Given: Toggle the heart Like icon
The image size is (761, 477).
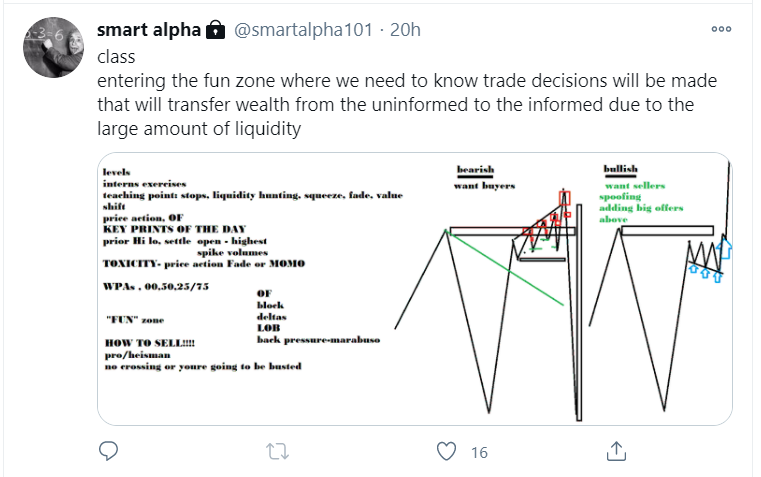Looking at the screenshot, I should [448, 452].
